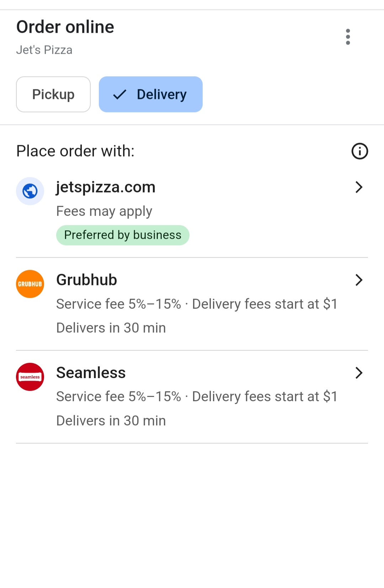
Task: Open the three-dot overflow menu
Action: [x=348, y=37]
